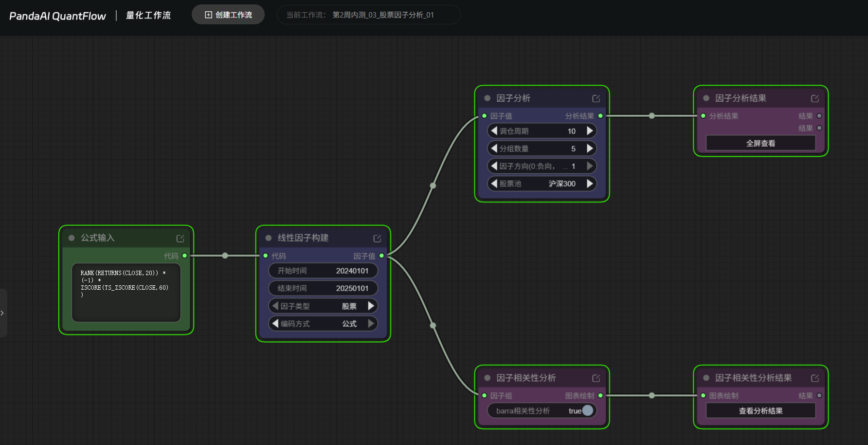Open edit icon on 因子分析 node
Screen dimensions: 868x445
tap(596, 99)
